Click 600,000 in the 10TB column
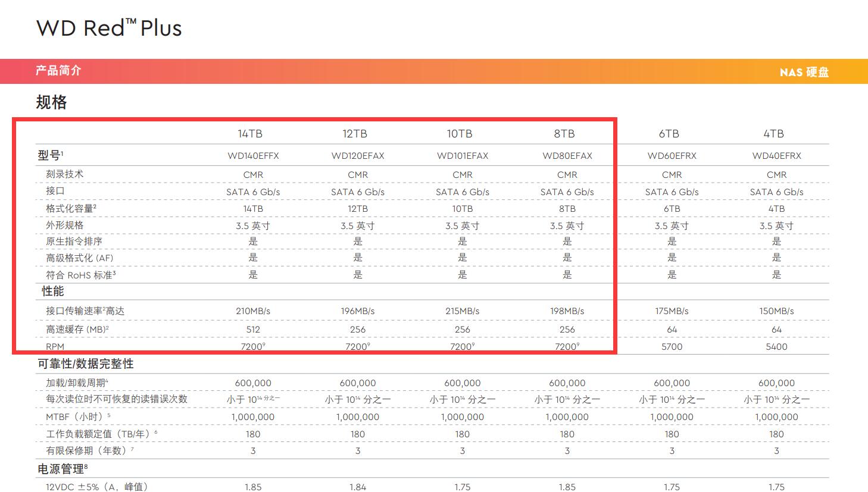The image size is (868, 492). point(463,384)
